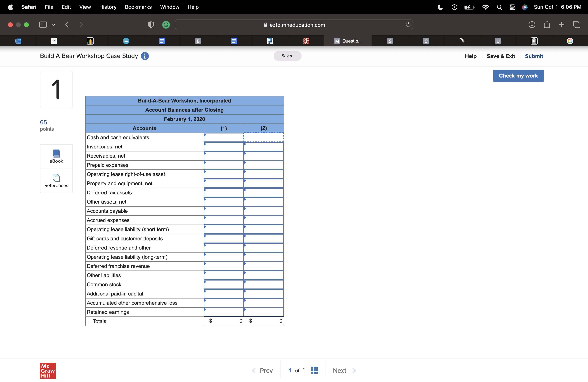Click the info icon beside Build A Bear title

coord(145,56)
